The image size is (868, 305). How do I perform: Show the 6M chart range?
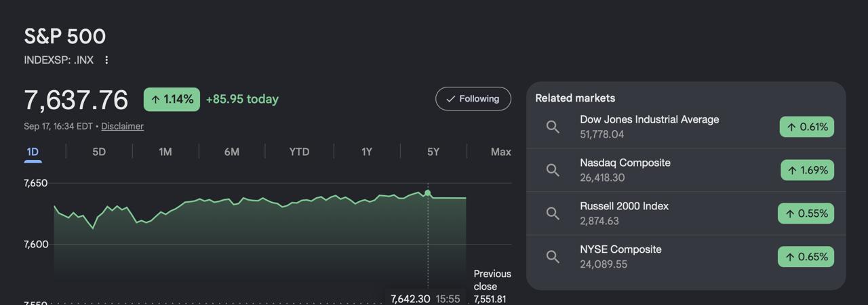click(x=232, y=152)
